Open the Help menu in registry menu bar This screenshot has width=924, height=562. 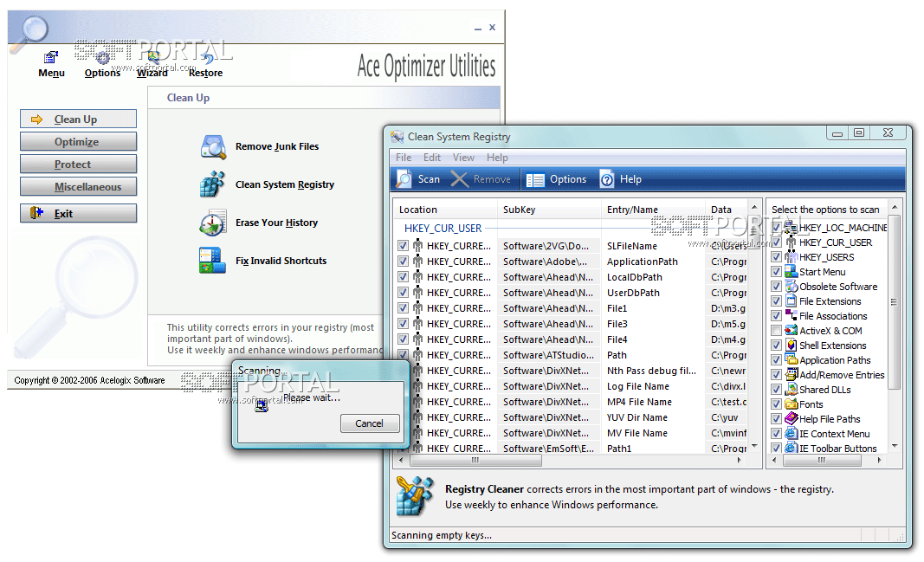coord(497,158)
